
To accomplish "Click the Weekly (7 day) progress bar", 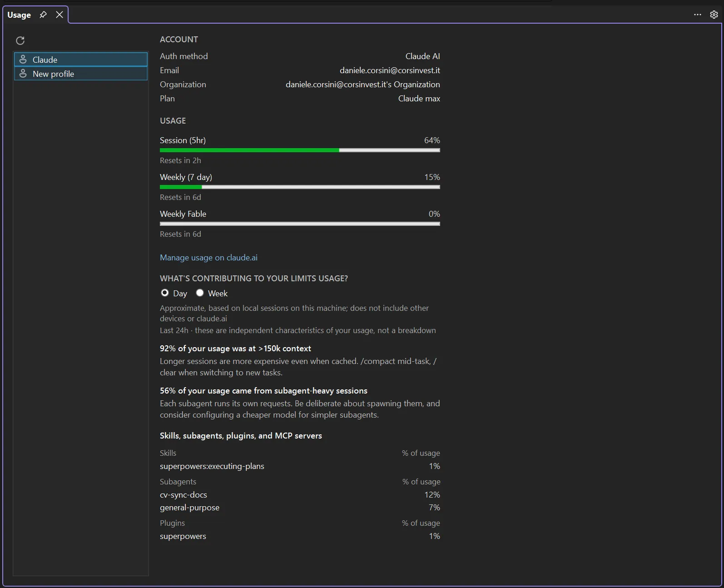I will tap(300, 187).
